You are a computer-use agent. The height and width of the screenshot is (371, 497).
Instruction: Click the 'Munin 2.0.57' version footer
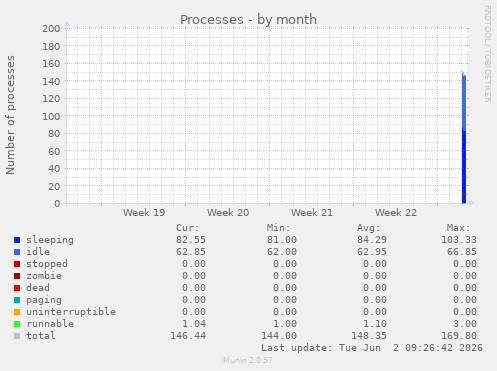(x=248, y=360)
